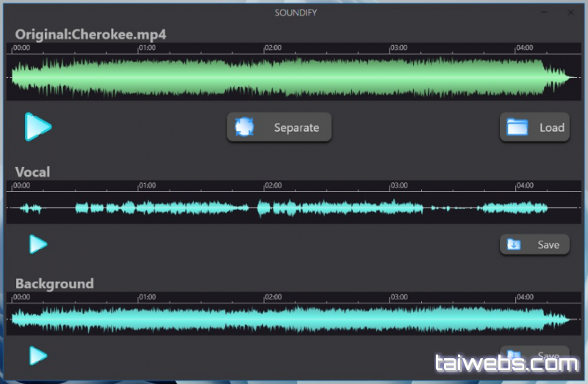Open the Load file button
Viewport: 588px width, 384px height.
[534, 127]
